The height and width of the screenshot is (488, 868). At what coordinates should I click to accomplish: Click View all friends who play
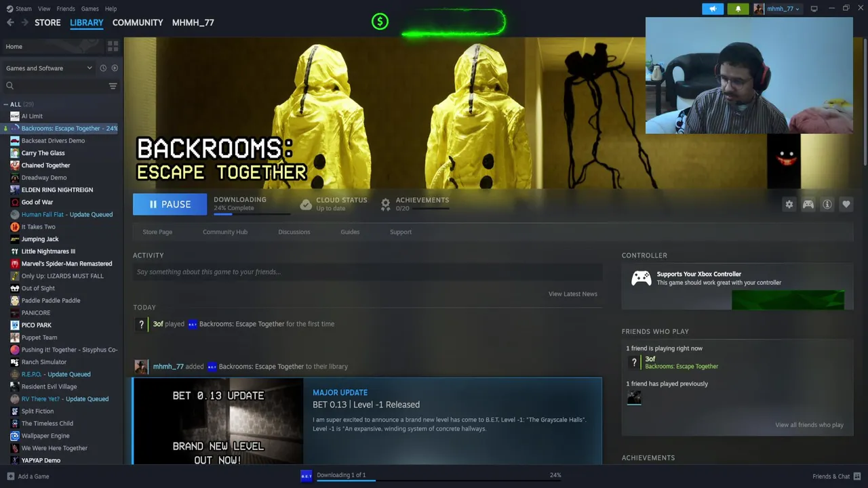tap(810, 425)
